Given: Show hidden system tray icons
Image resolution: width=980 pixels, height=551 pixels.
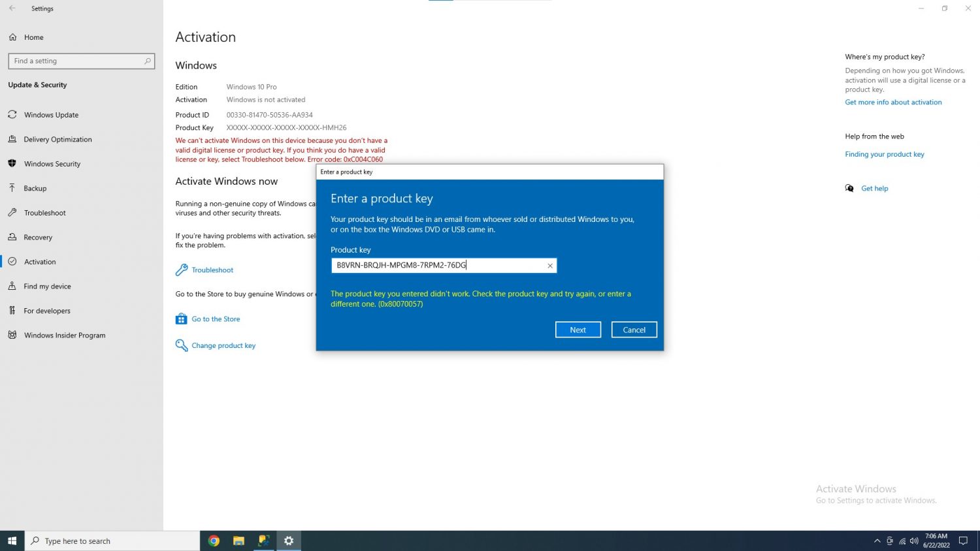Looking at the screenshot, I should coord(877,541).
